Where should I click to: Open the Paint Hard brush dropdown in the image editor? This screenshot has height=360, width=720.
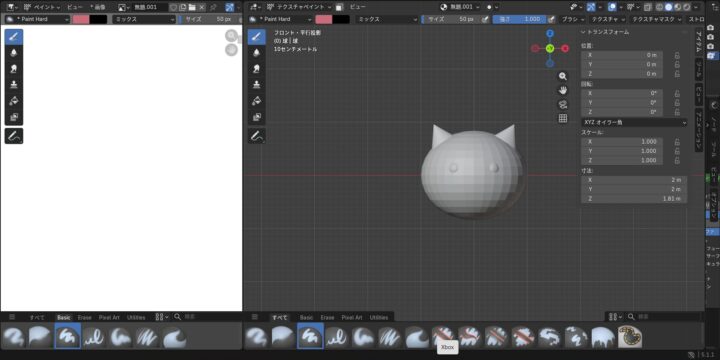coord(38,19)
